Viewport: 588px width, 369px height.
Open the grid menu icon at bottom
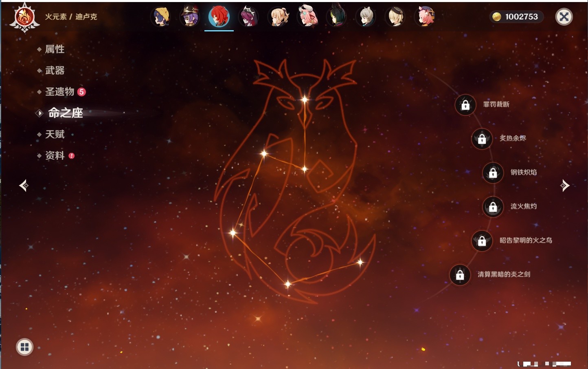pyautogui.click(x=24, y=347)
